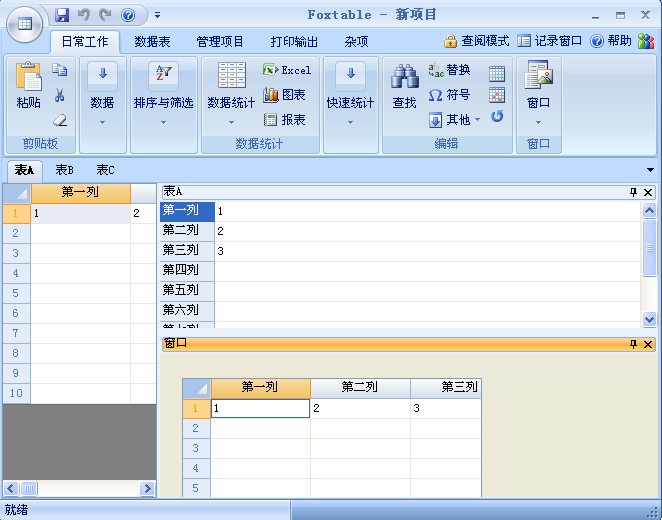Click the 帮助 help button

click(610, 41)
